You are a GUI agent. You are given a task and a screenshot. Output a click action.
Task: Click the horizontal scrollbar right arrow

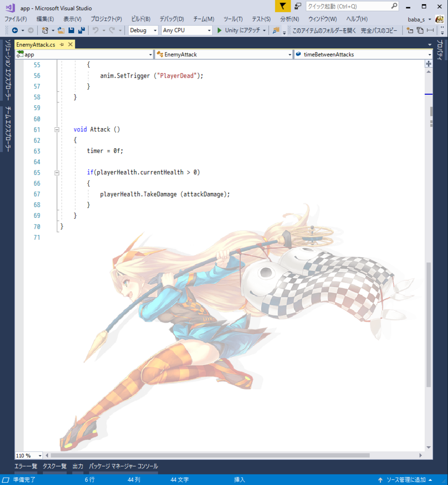[421, 456]
